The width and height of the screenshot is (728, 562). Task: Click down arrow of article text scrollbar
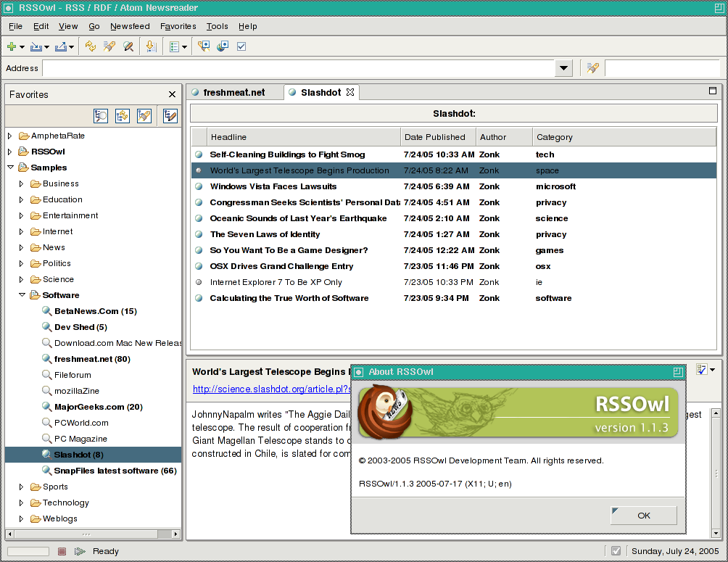point(716,534)
